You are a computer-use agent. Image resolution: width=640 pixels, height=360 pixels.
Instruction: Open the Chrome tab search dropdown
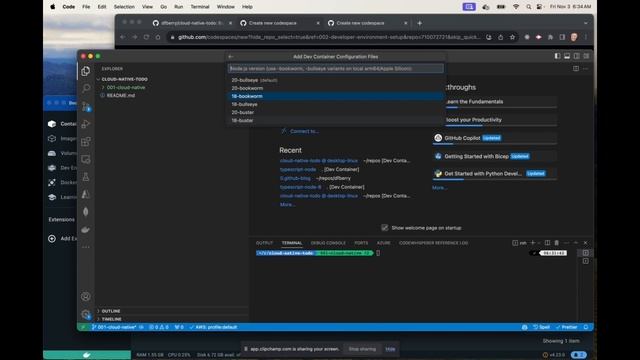tap(586, 23)
